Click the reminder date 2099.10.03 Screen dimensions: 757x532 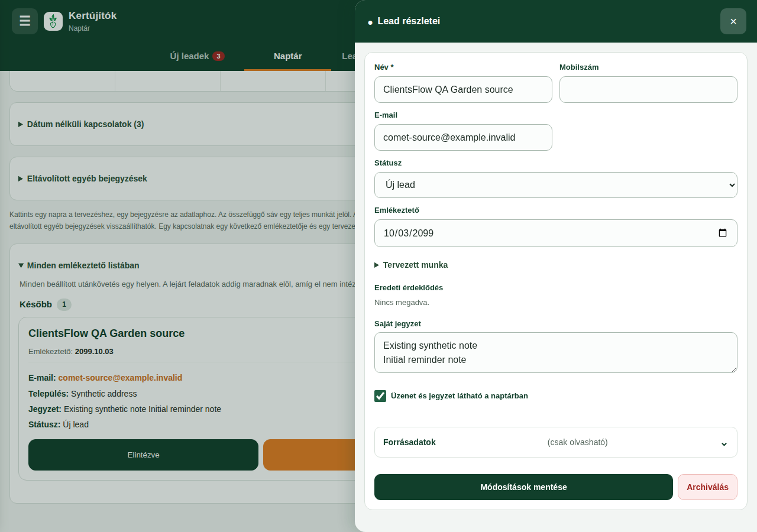[x=94, y=352]
